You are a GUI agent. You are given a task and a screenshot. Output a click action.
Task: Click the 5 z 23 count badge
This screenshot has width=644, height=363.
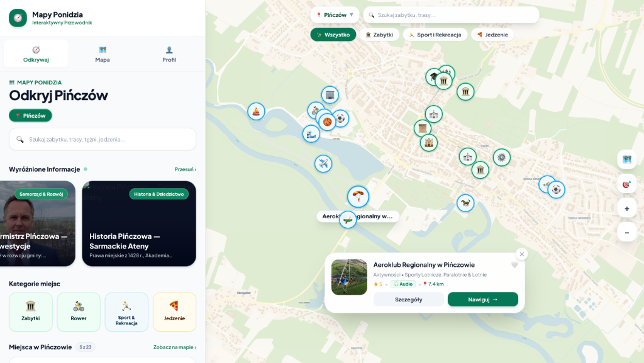[86, 347]
